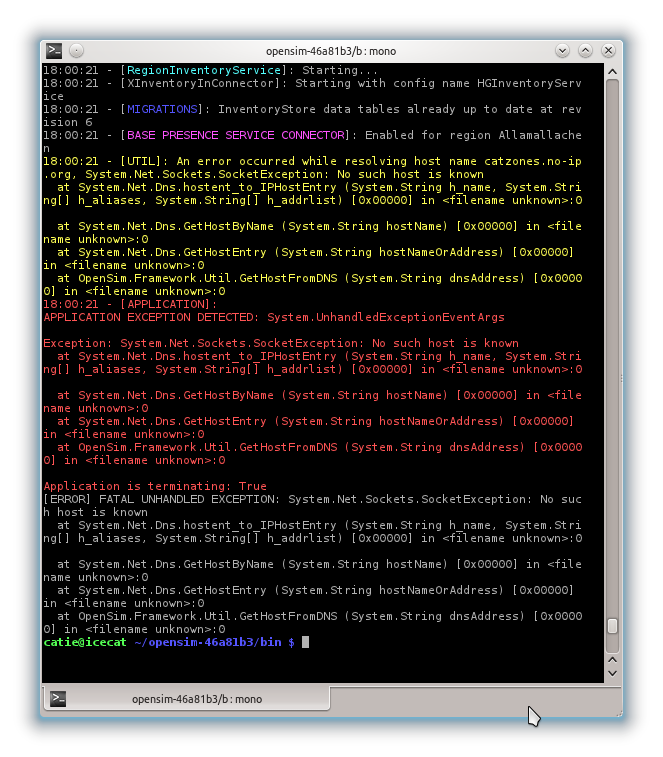This screenshot has height=757, width=663.
Task: Click catzones.no-ip host name in the yellow error
Action: coord(533,161)
